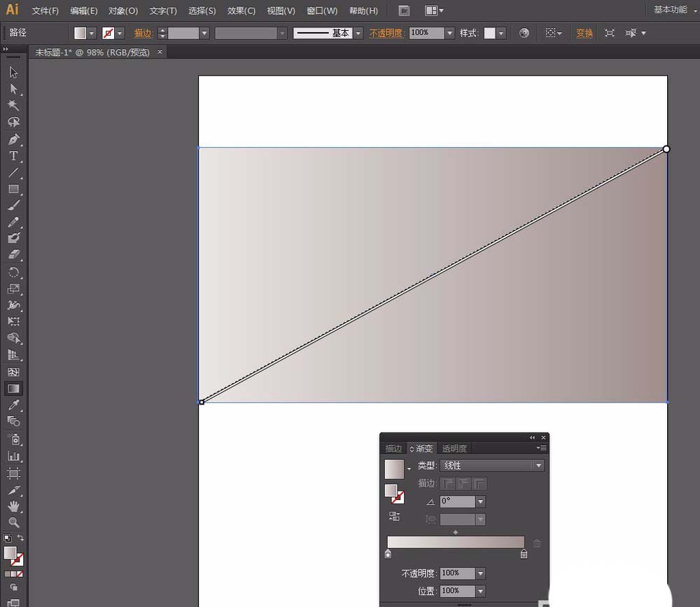
Task: Click the 不透明度 link in control bar
Action: (386, 33)
